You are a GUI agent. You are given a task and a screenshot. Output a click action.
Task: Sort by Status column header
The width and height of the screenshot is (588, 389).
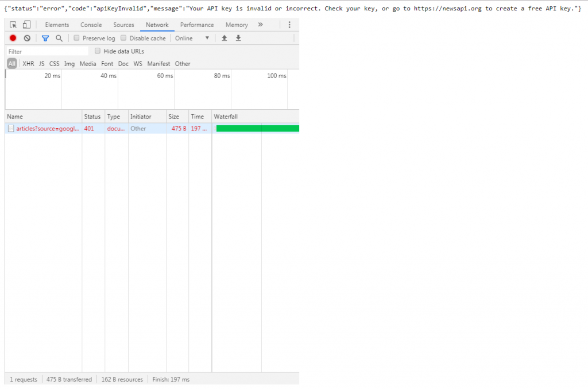(x=94, y=117)
